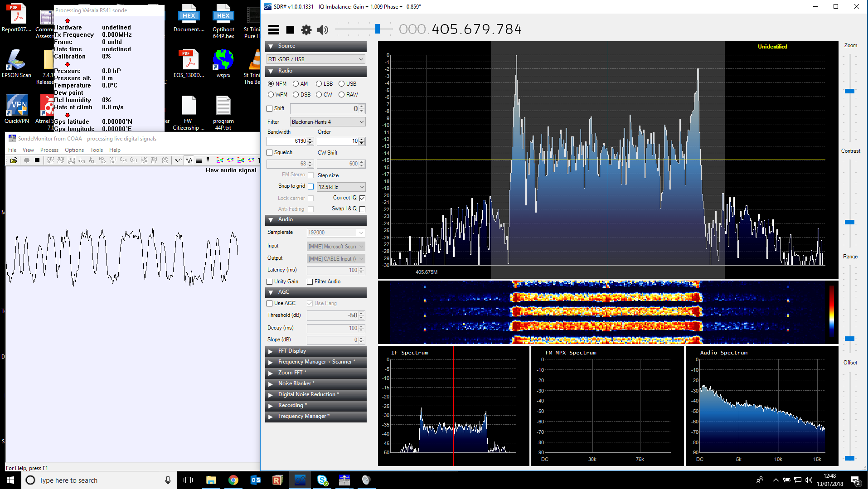This screenshot has height=490, width=868.
Task: Select the LMS6 sonde type icon
Action: [144, 160]
